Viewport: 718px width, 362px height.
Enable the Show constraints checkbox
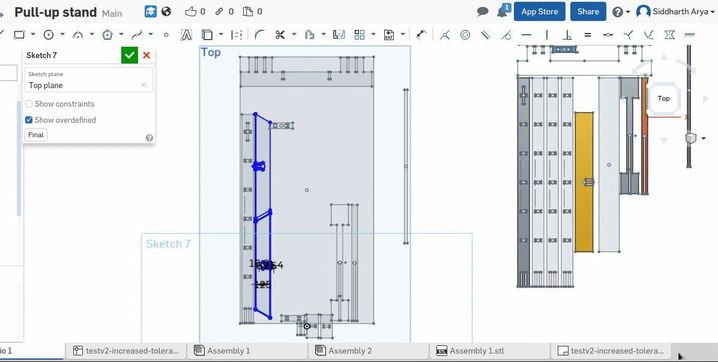[x=29, y=104]
